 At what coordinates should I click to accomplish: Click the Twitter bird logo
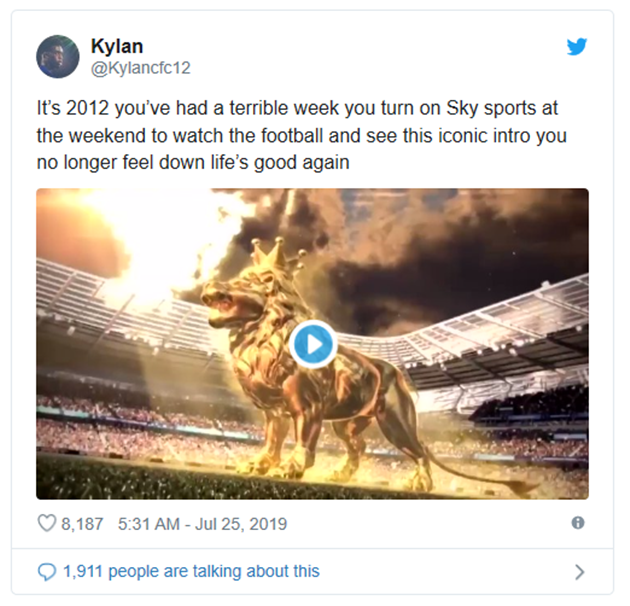(577, 46)
